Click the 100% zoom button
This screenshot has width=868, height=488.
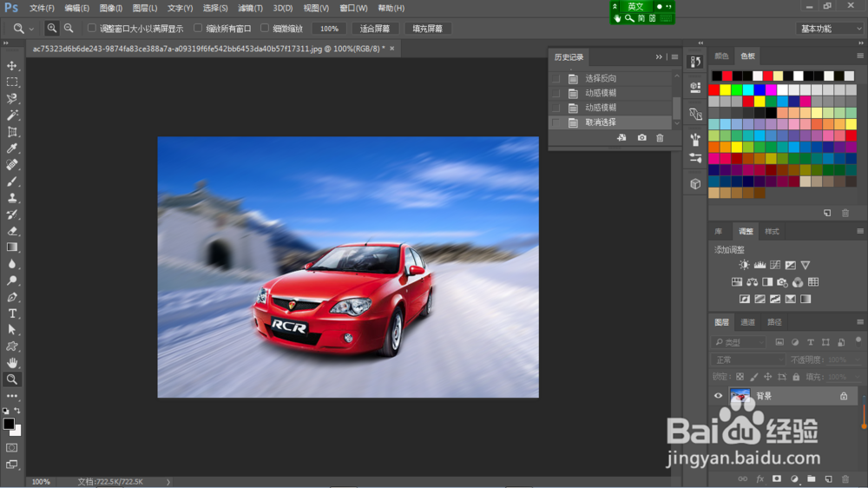click(329, 29)
